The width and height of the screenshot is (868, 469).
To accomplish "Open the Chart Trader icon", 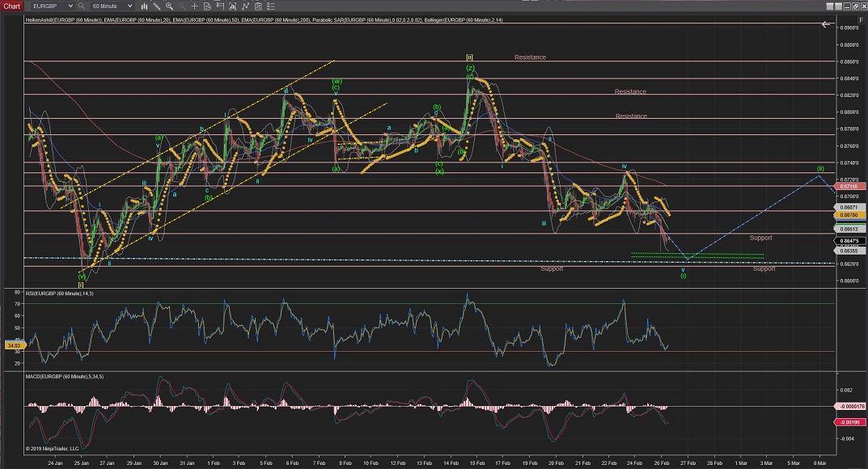I will (220, 6).
